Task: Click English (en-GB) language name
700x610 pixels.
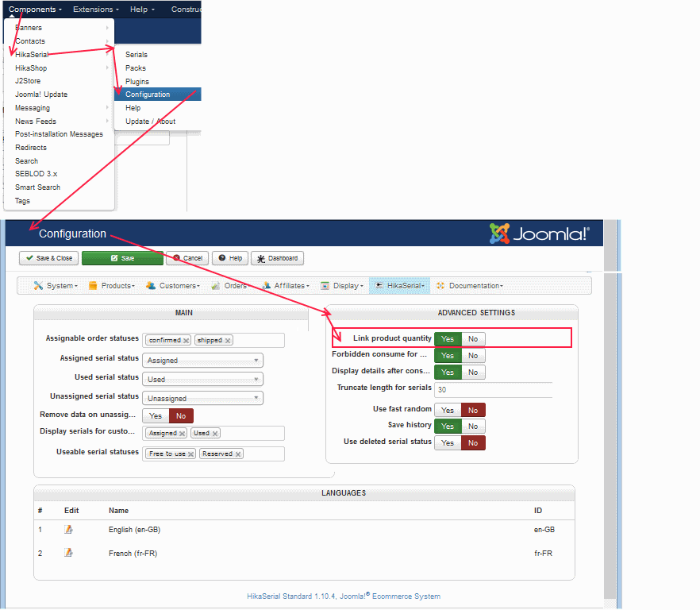Action: pyautogui.click(x=134, y=530)
